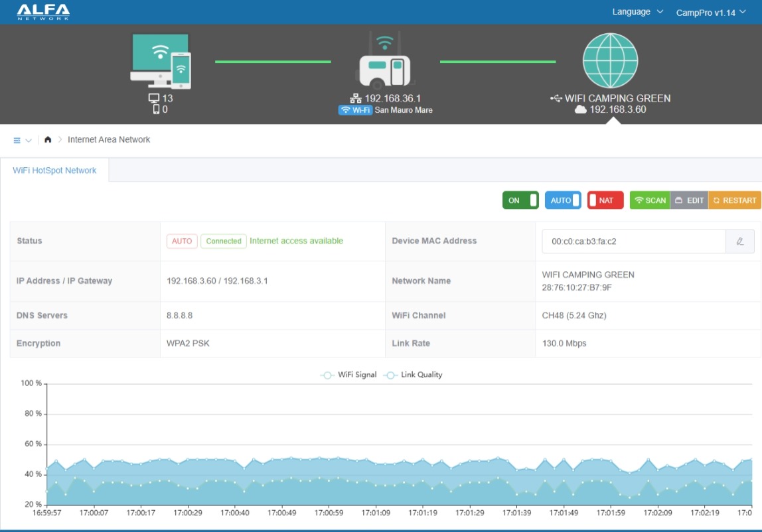Click the 130.0 Mbps link rate value
Viewport: 762px width, 532px height.
(564, 344)
